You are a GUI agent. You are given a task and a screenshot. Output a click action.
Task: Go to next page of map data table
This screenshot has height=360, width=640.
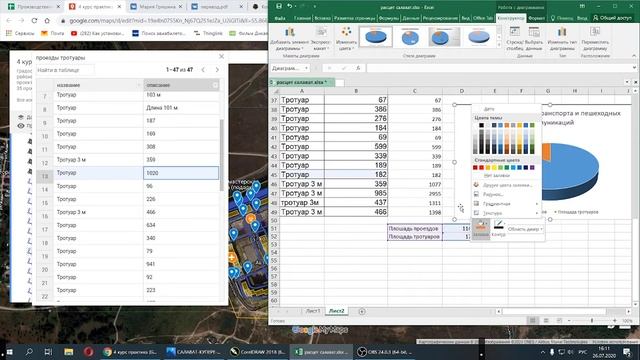217,70
